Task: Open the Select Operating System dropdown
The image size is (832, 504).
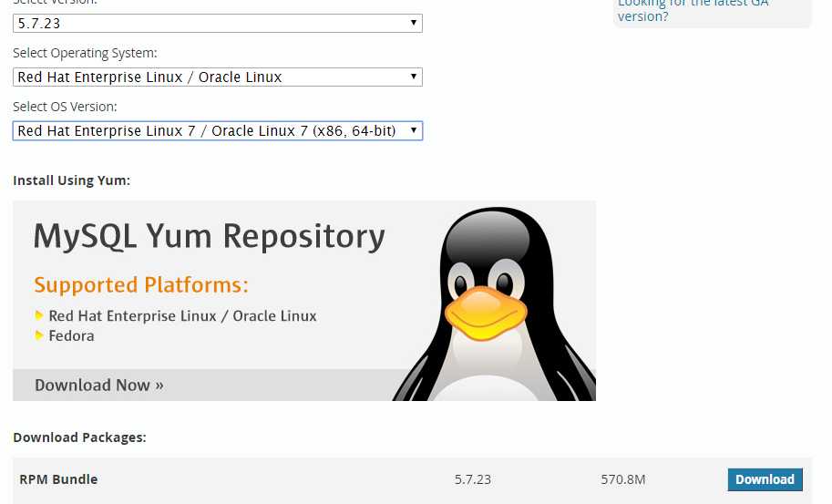Action: 218,77
